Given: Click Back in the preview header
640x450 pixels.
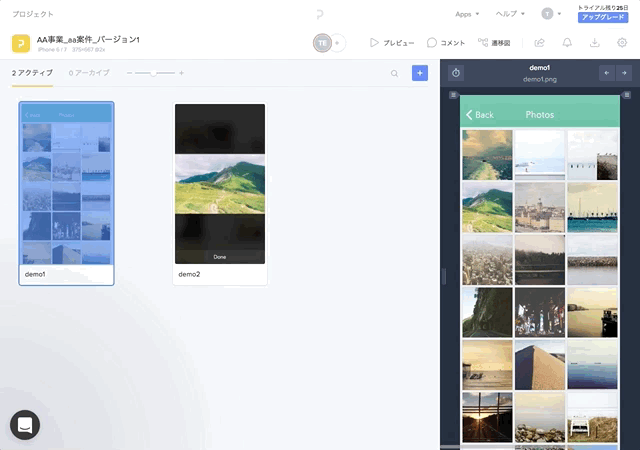Looking at the screenshot, I should [x=480, y=115].
